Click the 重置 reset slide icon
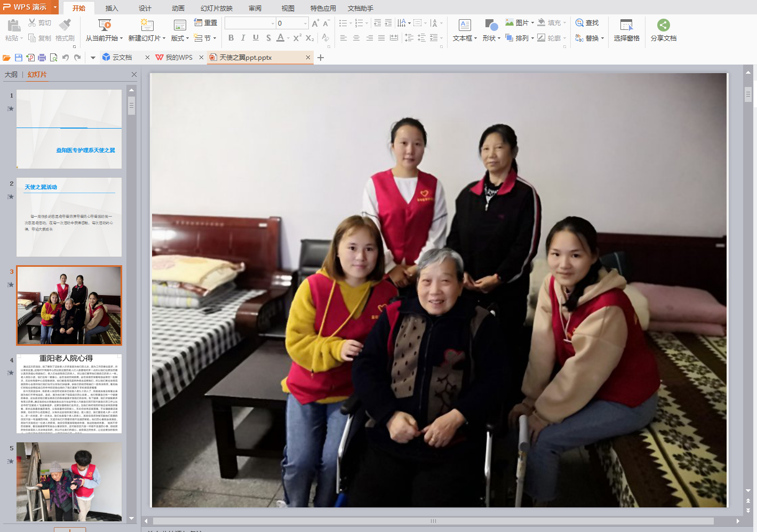Viewport: 757px width, 532px height. (x=198, y=23)
